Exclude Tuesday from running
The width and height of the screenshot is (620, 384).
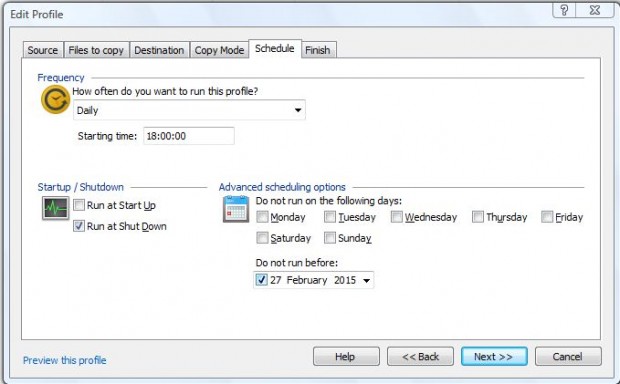(330, 217)
